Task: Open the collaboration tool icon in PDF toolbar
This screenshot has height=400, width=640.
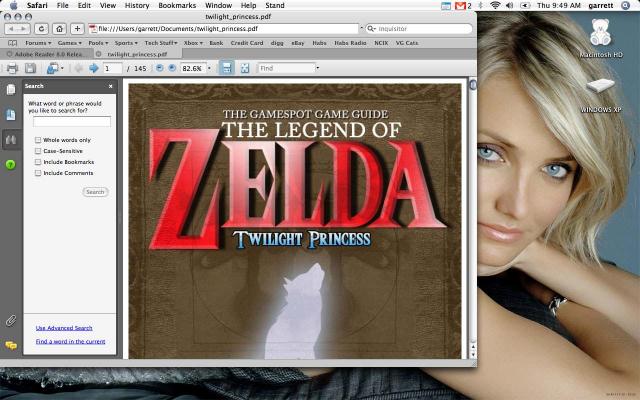Action: [52, 68]
